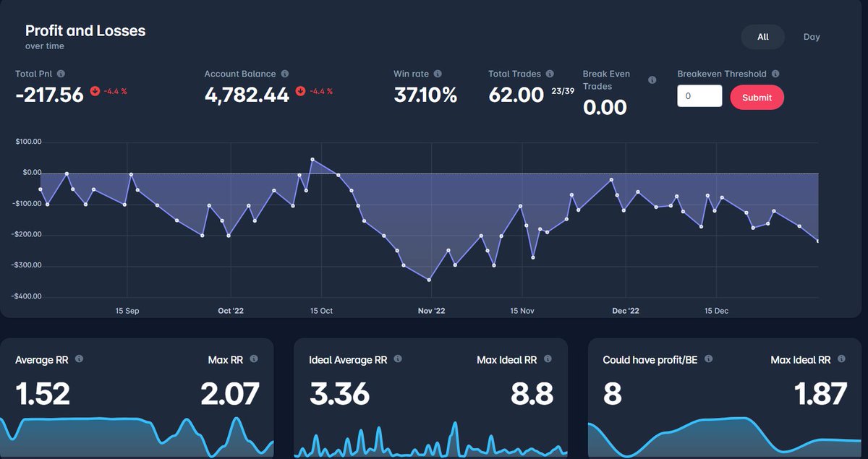
Task: Click the Could have profit/BE value 8
Action: pyautogui.click(x=612, y=394)
